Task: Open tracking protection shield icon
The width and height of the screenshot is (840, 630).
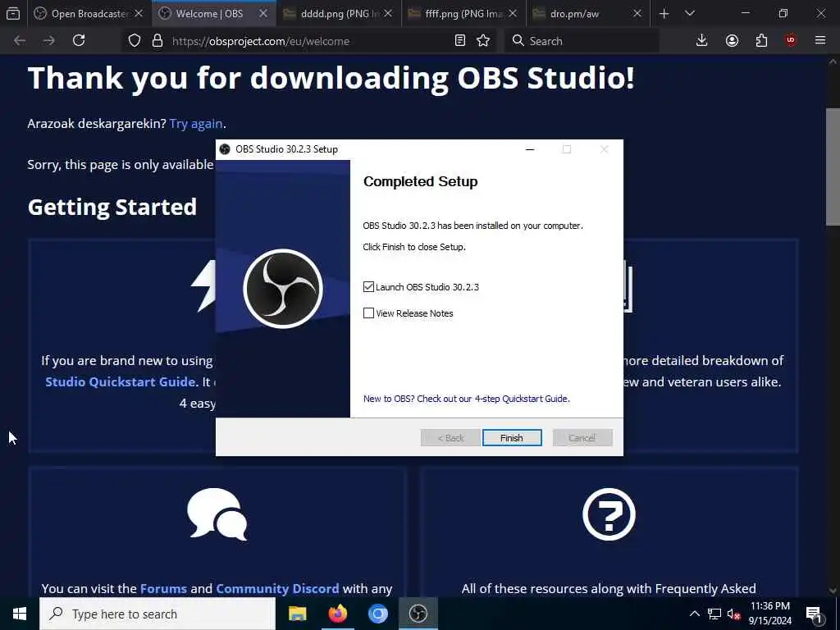Action: point(135,41)
